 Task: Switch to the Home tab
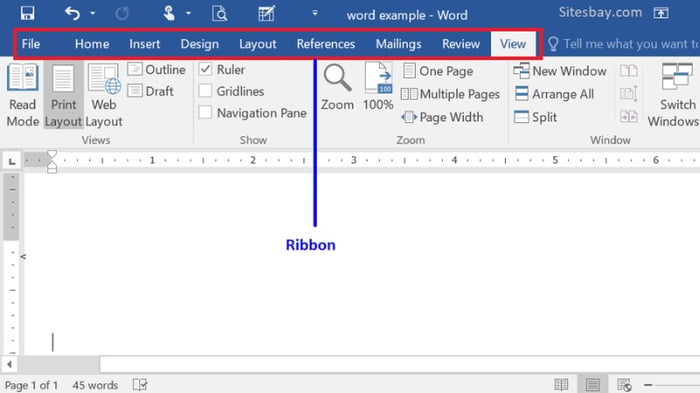tap(92, 44)
